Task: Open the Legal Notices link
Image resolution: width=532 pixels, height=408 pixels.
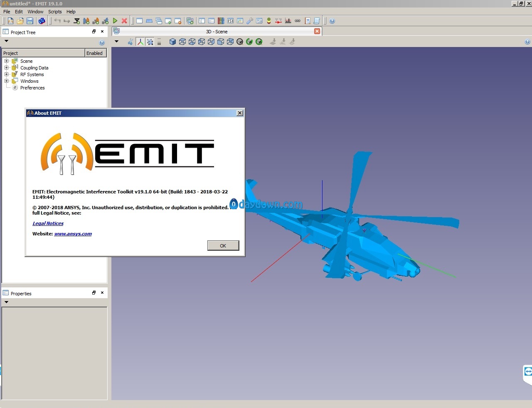Action: (48, 223)
